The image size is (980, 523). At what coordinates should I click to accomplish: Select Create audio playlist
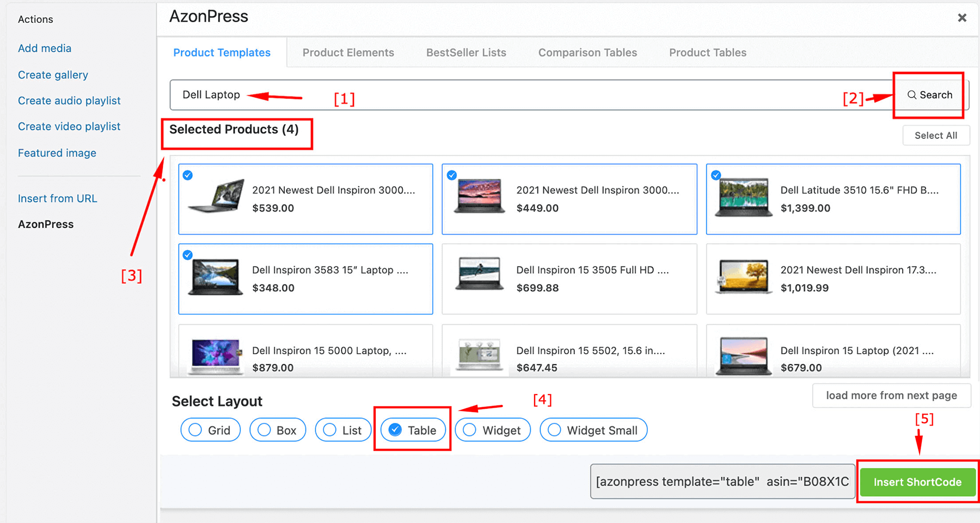click(69, 101)
